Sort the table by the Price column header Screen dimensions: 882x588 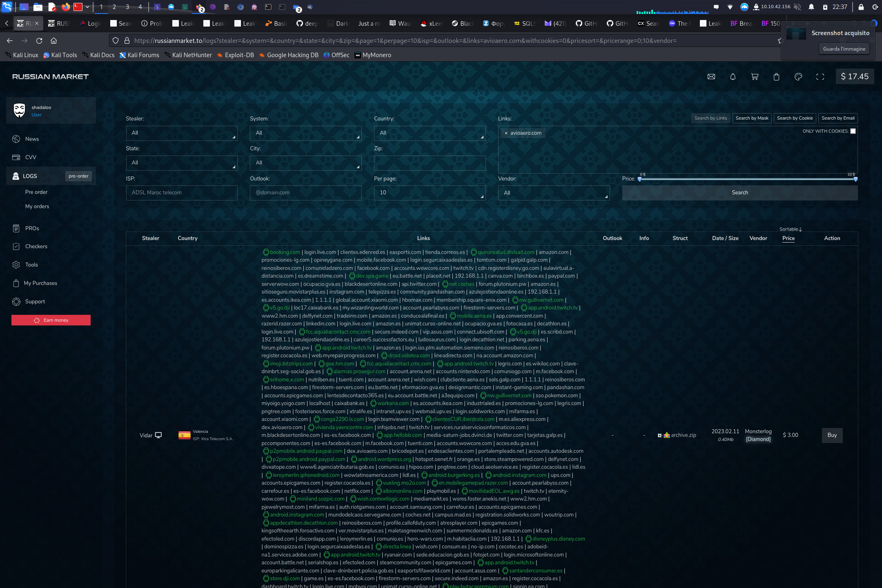(788, 238)
